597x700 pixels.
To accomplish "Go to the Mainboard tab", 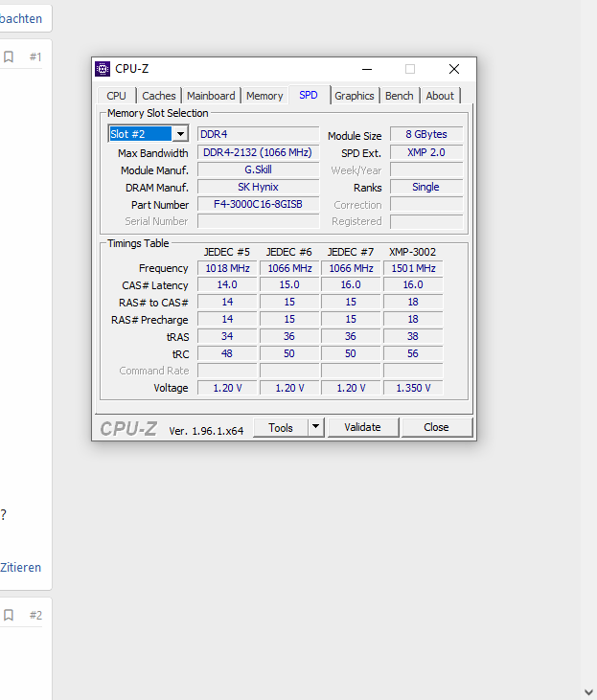I will pyautogui.click(x=211, y=96).
